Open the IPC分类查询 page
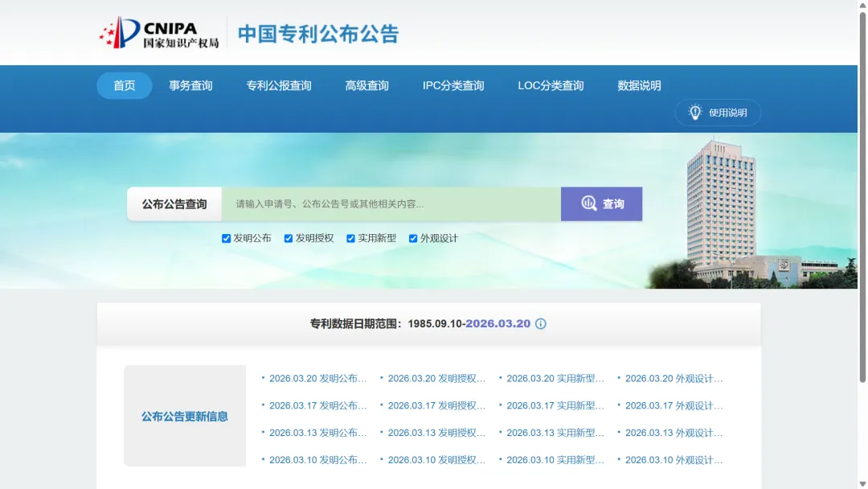The width and height of the screenshot is (868, 489). point(453,85)
